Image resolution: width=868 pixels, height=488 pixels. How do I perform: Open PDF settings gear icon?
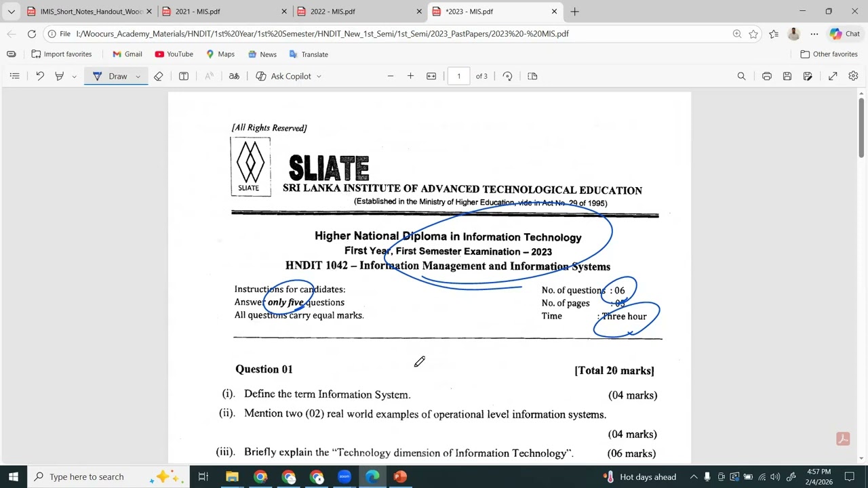coord(853,76)
